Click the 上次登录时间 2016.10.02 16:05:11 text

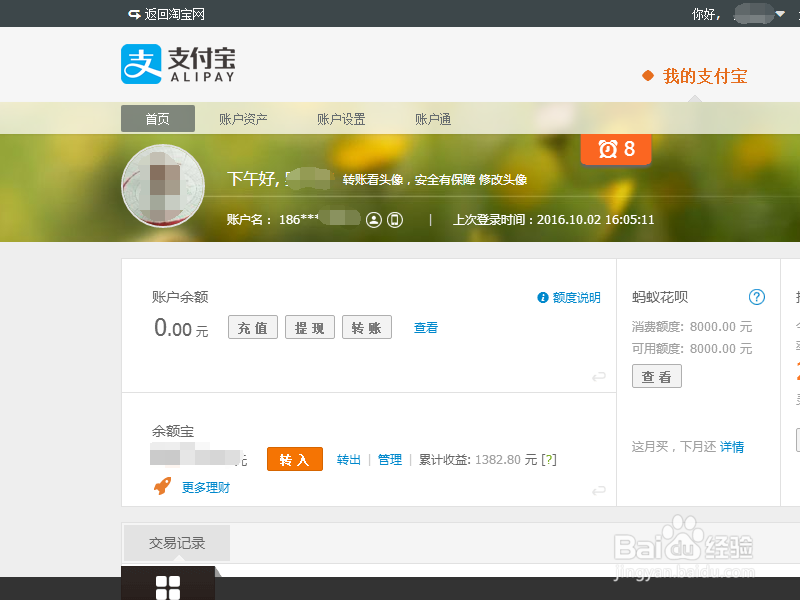point(554,220)
